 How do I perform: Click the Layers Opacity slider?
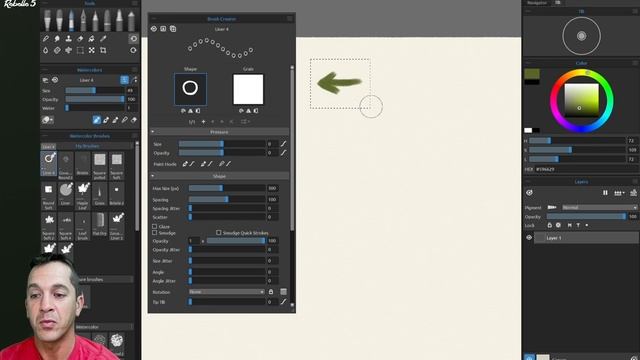(586, 216)
